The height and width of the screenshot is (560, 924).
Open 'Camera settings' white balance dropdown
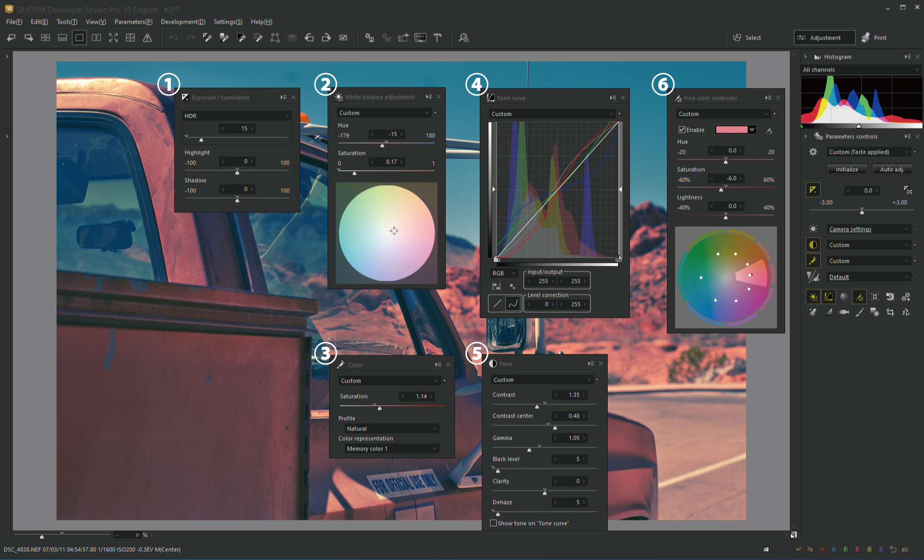click(868, 229)
